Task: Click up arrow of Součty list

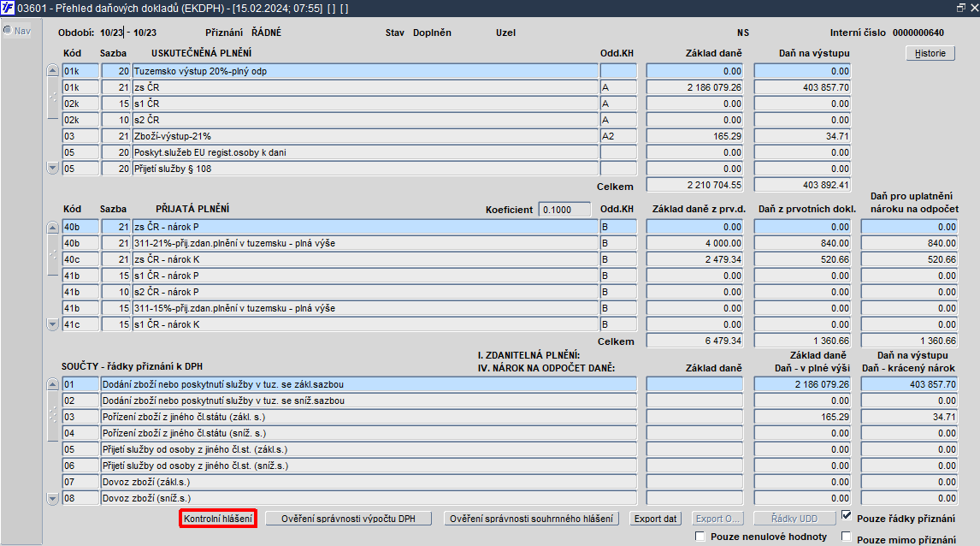Action: (52, 384)
